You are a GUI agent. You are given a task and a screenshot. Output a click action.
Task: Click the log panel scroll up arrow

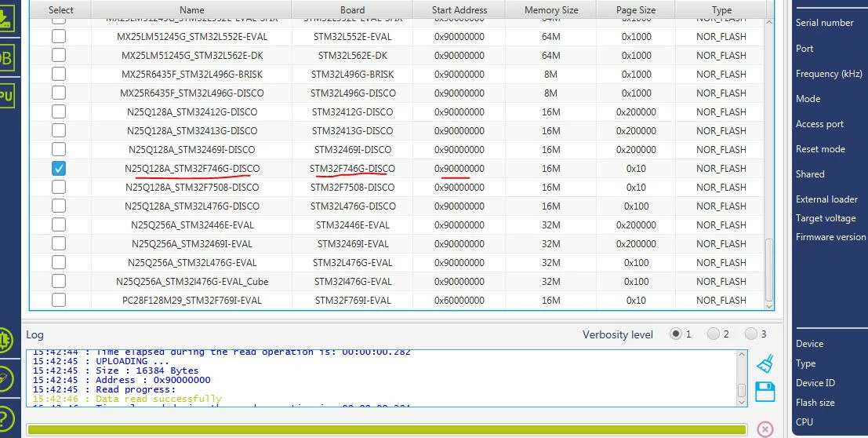coord(743,356)
